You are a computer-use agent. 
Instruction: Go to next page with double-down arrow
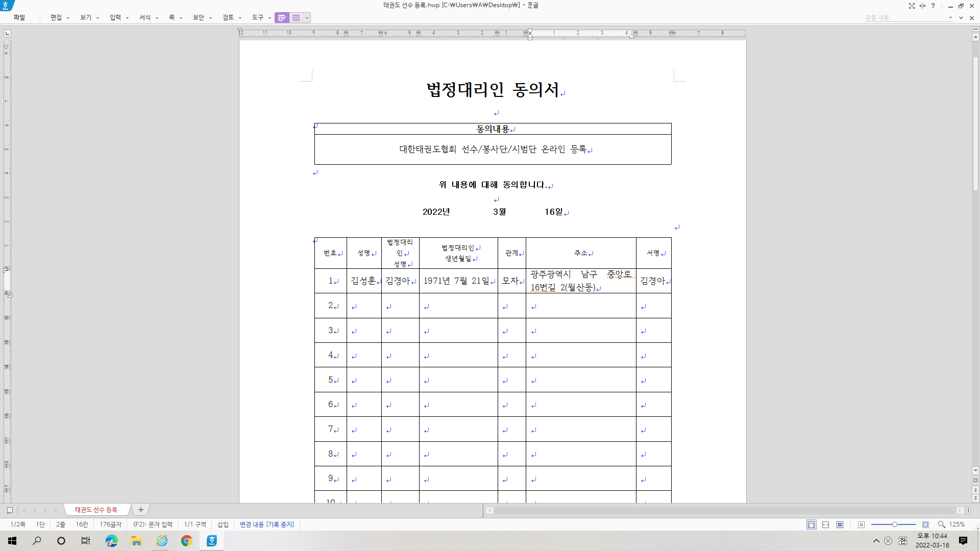click(975, 498)
